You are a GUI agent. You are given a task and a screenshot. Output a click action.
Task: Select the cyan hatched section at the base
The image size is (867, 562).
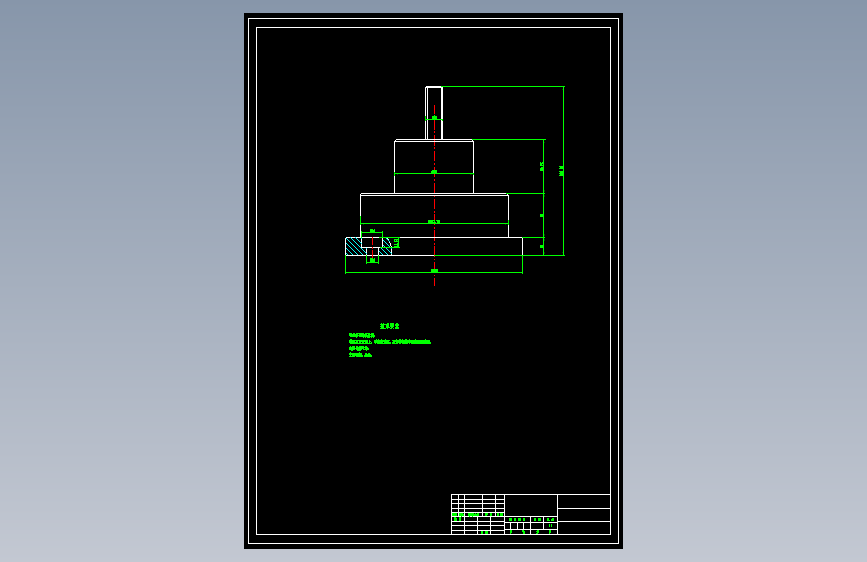coord(368,247)
